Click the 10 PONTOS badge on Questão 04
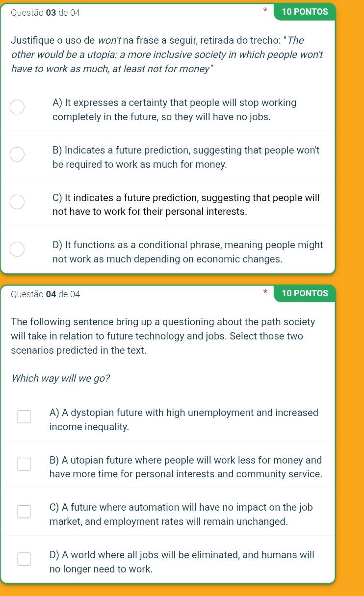The image size is (364, 596). (305, 293)
